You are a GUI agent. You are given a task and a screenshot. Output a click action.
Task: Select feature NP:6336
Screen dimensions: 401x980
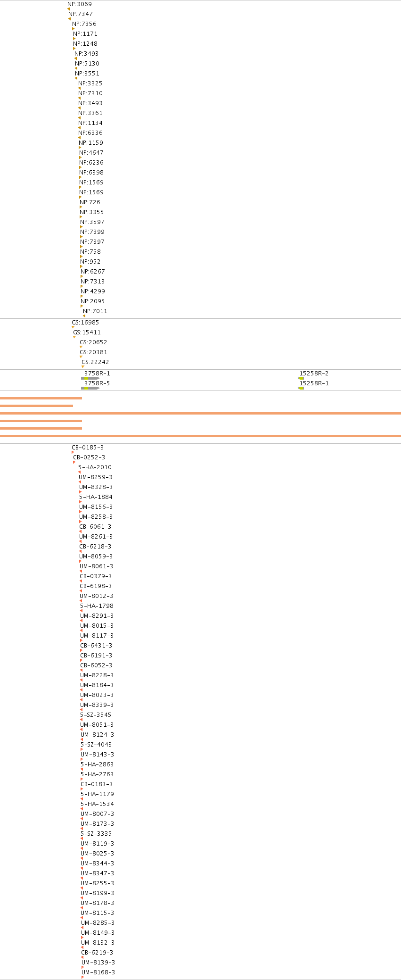(x=90, y=133)
